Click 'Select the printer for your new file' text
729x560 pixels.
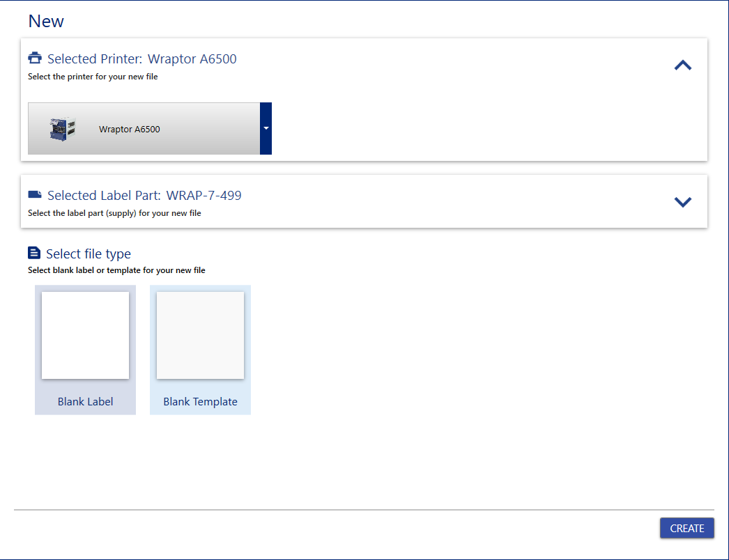pos(93,77)
